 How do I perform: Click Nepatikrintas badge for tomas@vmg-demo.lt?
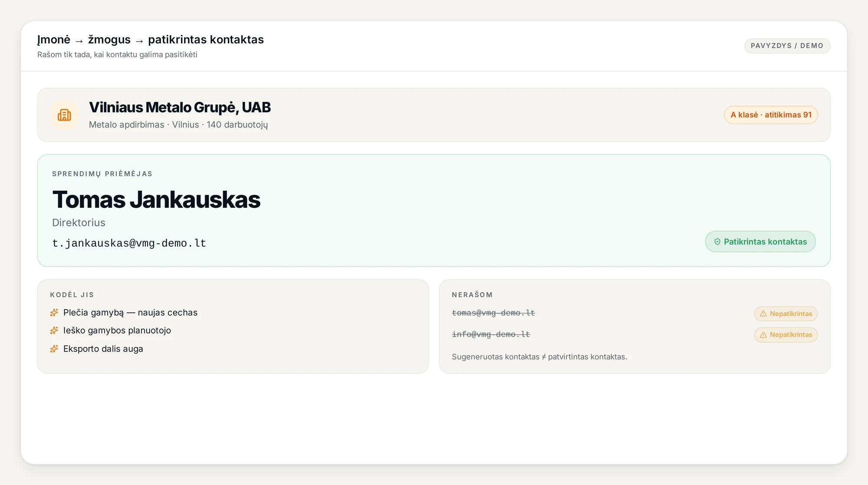click(x=786, y=314)
